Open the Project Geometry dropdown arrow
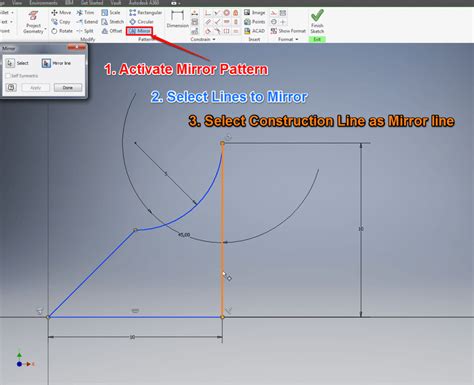This screenshot has width=474, height=385. click(x=45, y=30)
